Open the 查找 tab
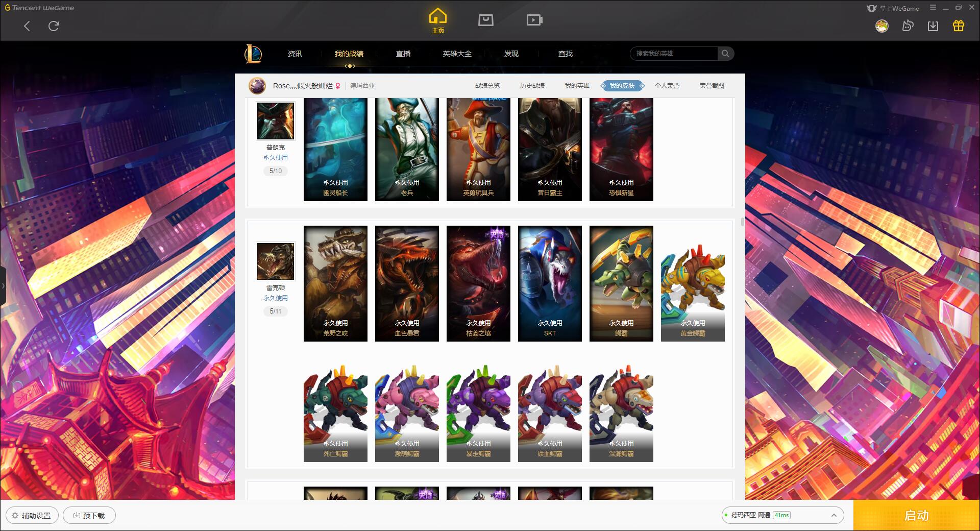This screenshot has height=531, width=980. pyautogui.click(x=566, y=54)
